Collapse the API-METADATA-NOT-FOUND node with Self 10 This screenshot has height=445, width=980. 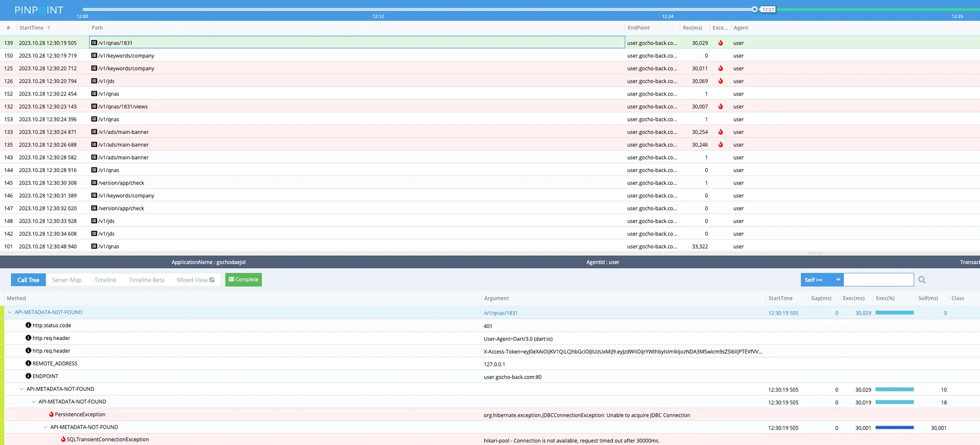(x=22, y=389)
